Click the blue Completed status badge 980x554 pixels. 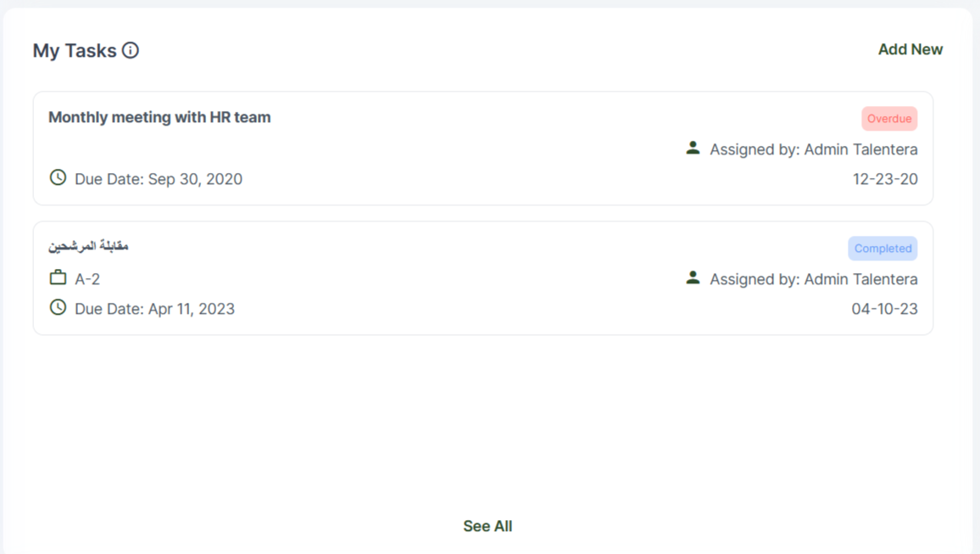[883, 249]
